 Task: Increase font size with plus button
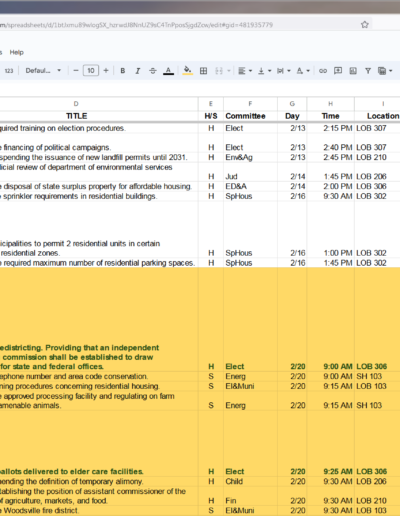click(x=106, y=71)
